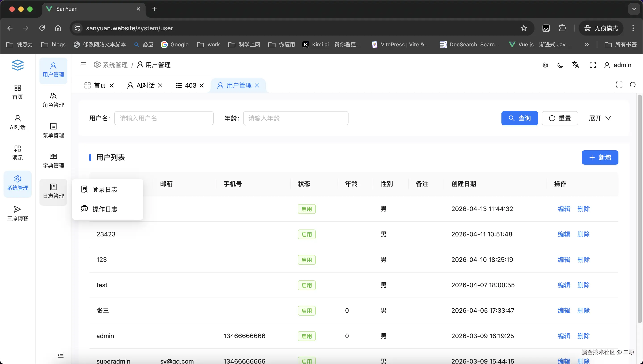This screenshot has width=643, height=364.
Task: Toggle dark mode with the moon icon
Action: 560,65
